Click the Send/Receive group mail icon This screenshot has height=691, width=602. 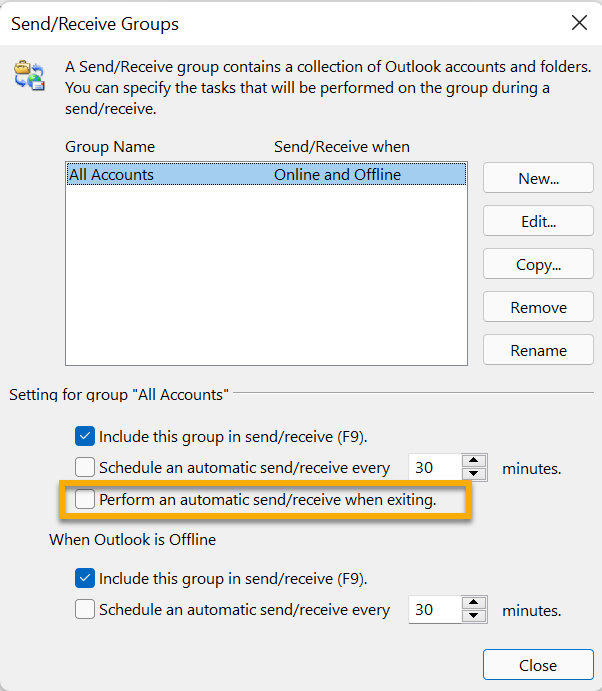pyautogui.click(x=29, y=75)
